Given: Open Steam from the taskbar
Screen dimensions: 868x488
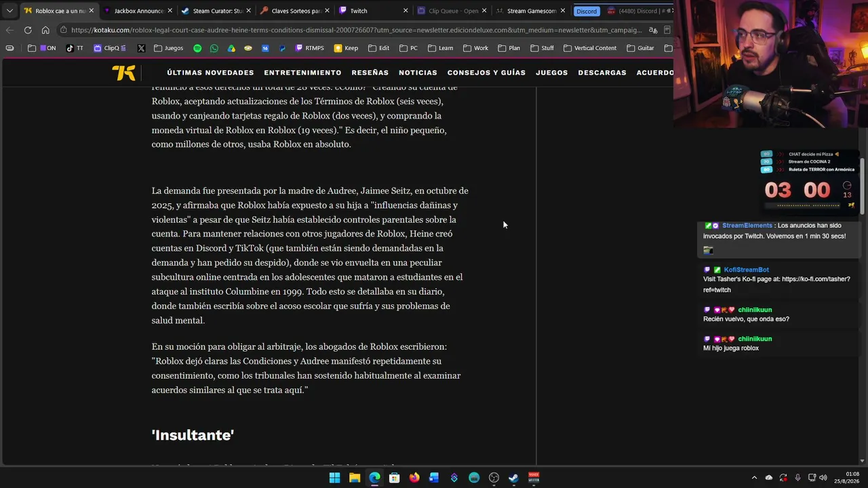Looking at the screenshot, I should 513,478.
